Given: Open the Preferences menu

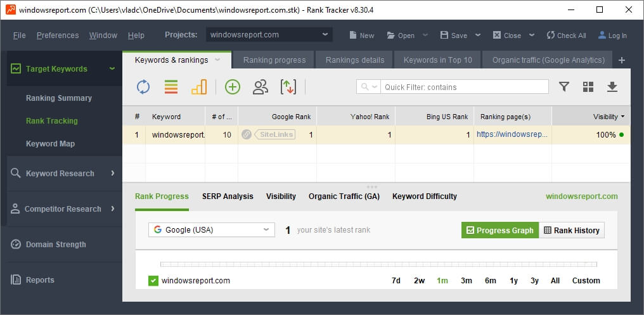Looking at the screenshot, I should point(58,35).
